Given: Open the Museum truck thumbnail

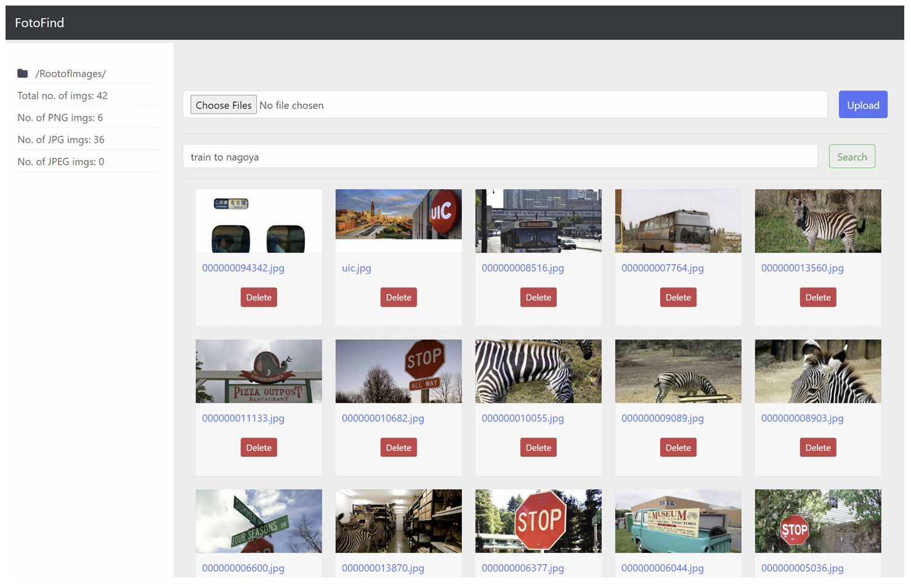Looking at the screenshot, I should pos(678,521).
